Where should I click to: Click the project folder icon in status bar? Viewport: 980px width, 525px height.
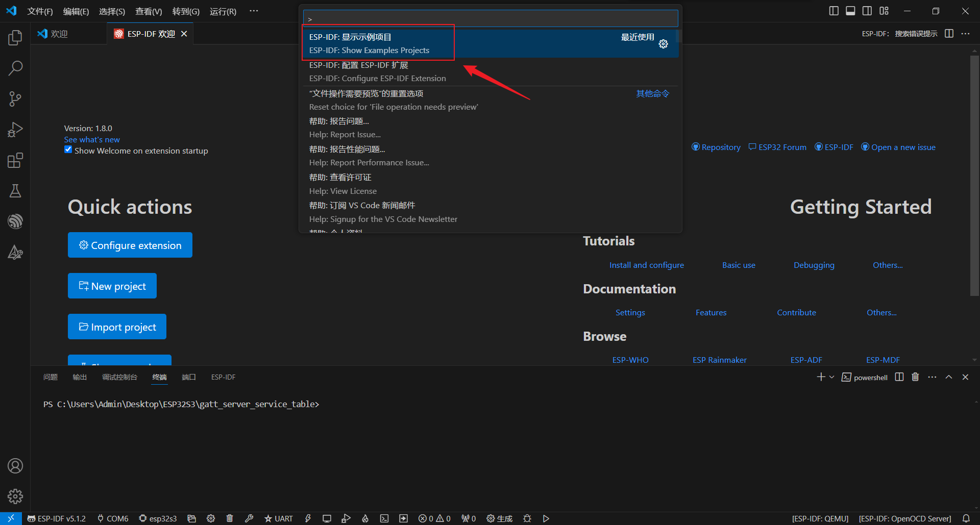(x=192, y=518)
